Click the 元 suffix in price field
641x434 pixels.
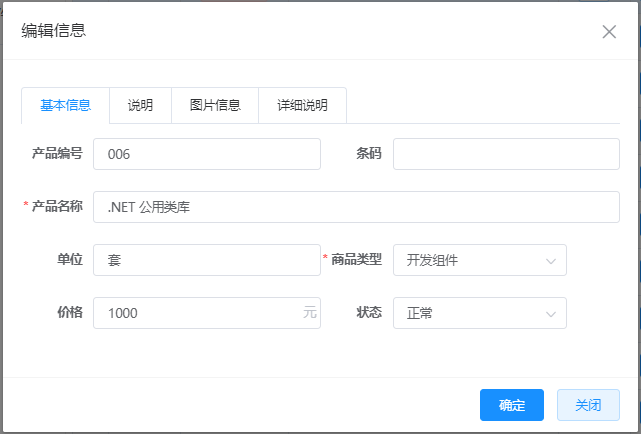310,313
